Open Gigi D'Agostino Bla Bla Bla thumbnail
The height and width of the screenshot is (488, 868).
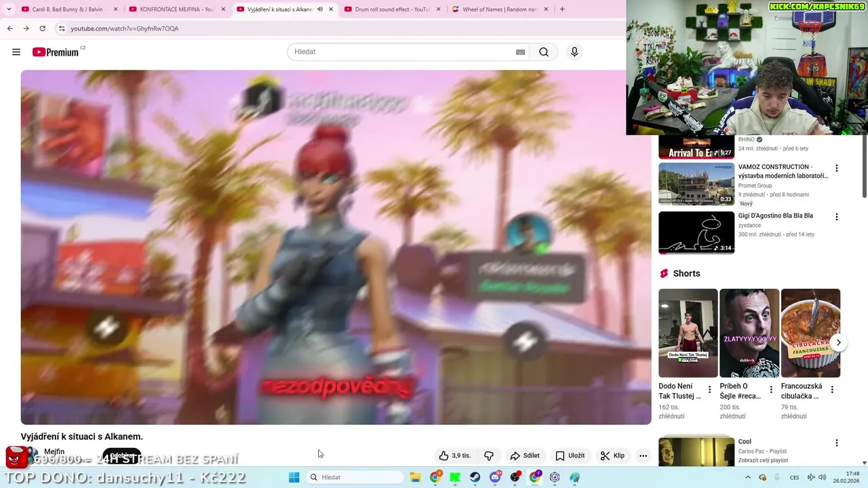coord(696,232)
